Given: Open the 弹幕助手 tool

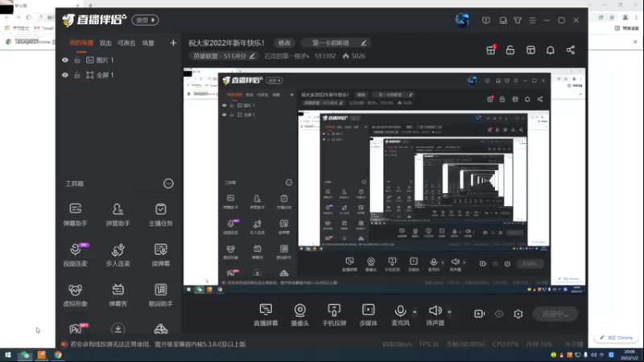Looking at the screenshot, I should tap(75, 214).
